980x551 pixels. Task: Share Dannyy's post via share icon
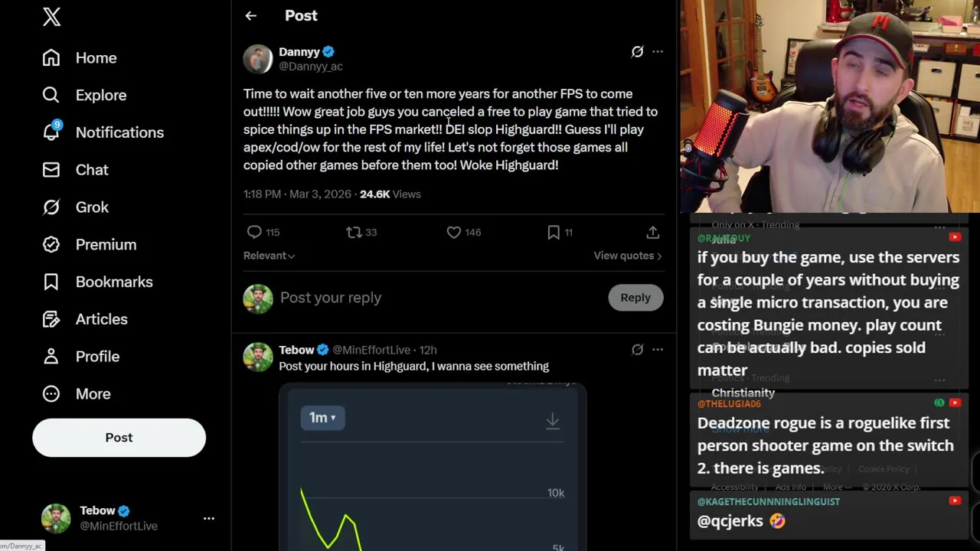[652, 232]
